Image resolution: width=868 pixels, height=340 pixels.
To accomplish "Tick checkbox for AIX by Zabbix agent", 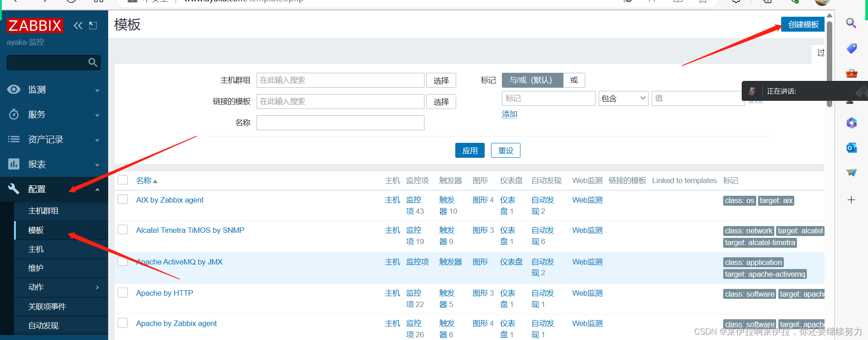I will pos(123,199).
